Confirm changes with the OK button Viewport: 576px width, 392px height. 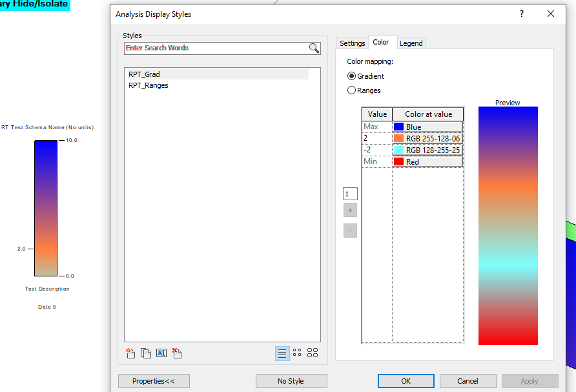click(x=406, y=381)
